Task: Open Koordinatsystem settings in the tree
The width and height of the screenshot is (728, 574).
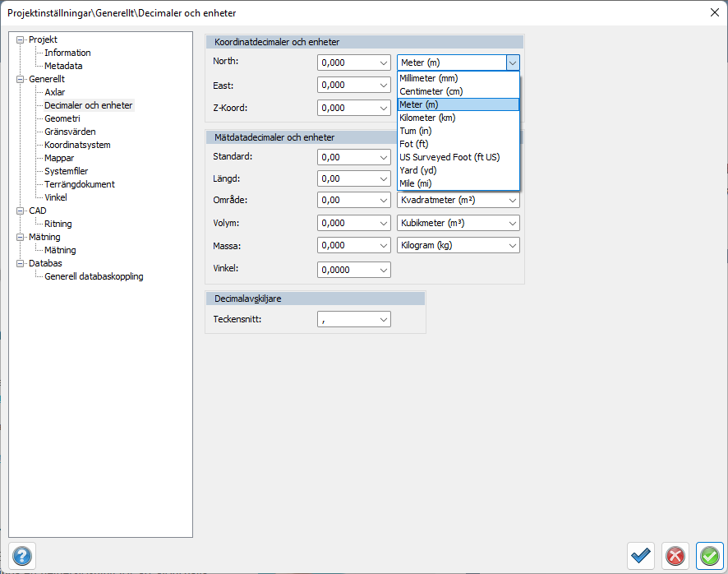Action: [77, 145]
